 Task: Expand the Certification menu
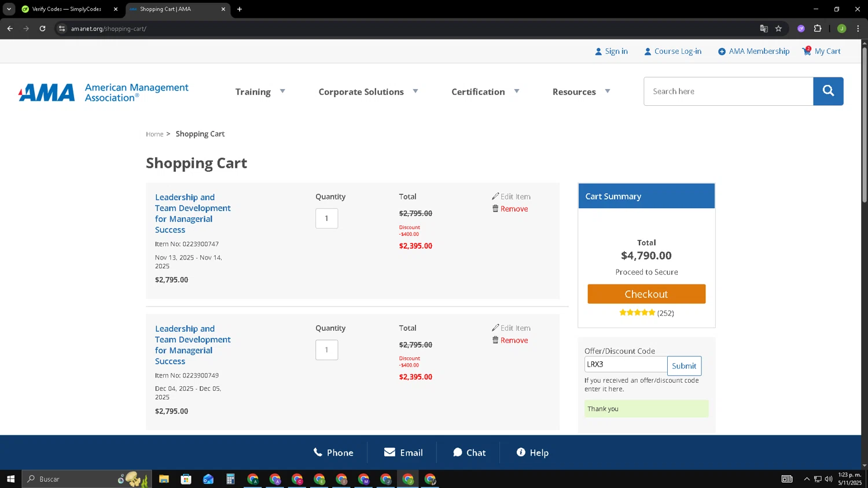pos(485,91)
